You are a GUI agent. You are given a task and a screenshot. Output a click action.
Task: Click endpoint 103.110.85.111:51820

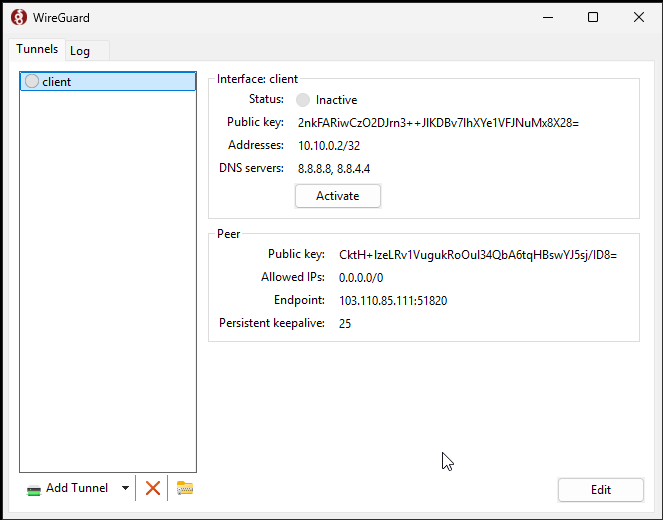point(393,301)
